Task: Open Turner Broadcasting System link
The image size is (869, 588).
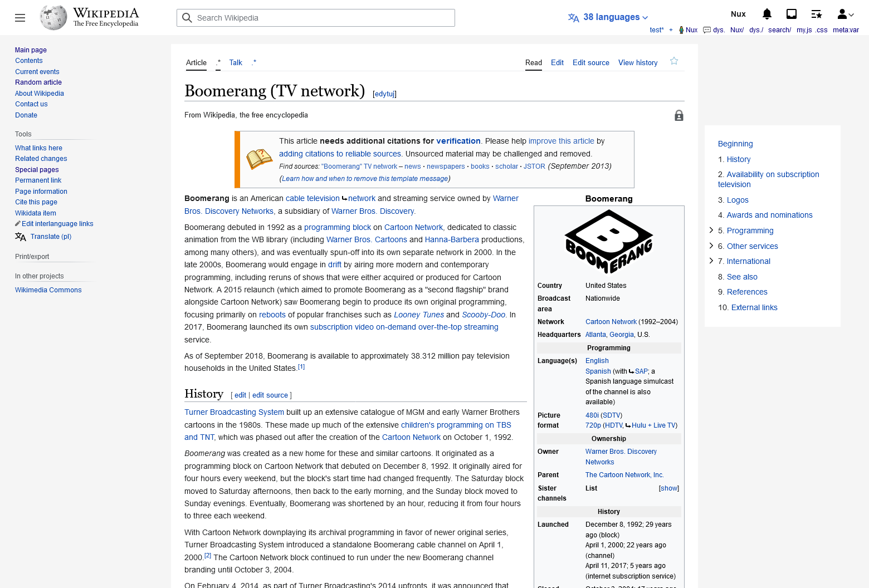Action: (234, 412)
